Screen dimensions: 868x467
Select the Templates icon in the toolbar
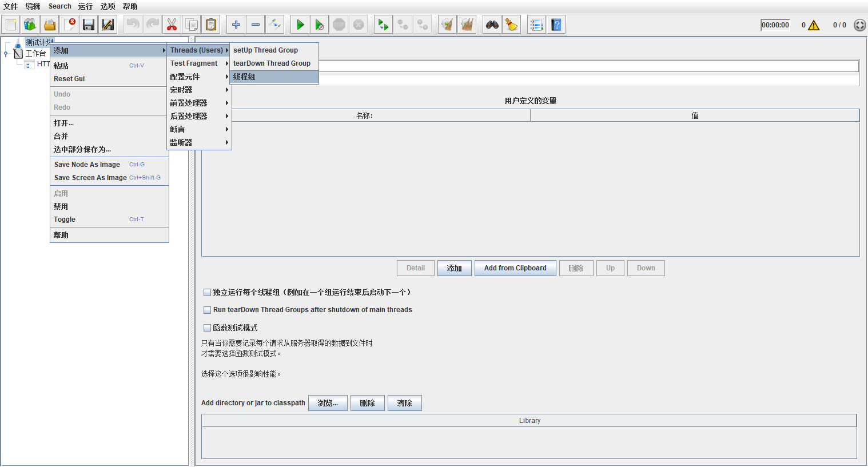tap(30, 24)
